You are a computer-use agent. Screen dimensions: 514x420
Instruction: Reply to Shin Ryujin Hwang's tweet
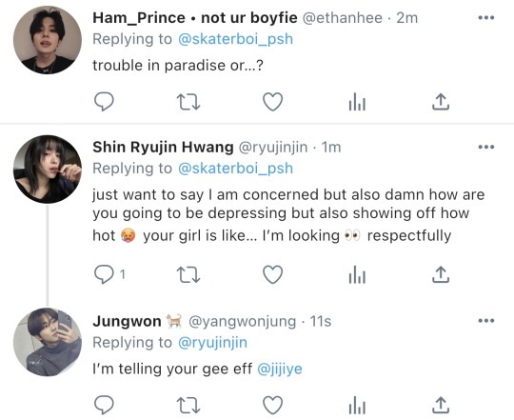click(104, 274)
